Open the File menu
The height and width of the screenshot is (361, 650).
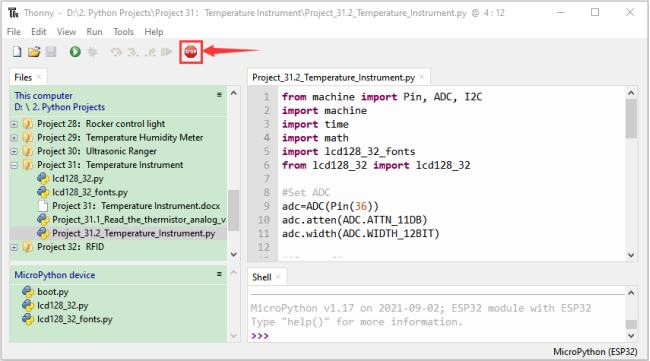click(14, 32)
